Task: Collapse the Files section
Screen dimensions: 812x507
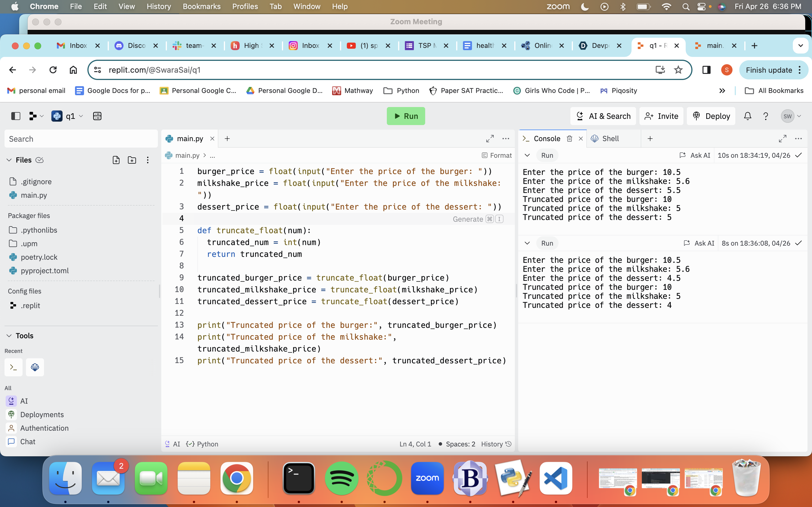Action: coord(9,160)
